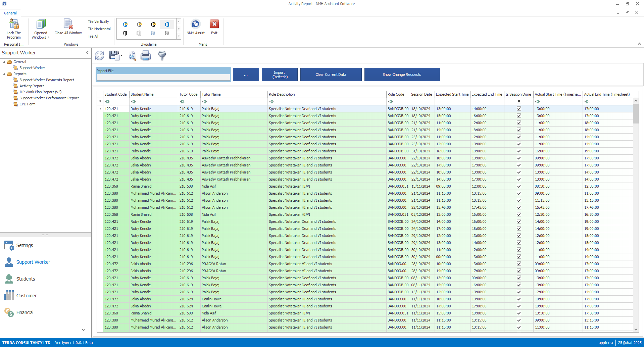Toggle Is Session Done for 18/10/2024 15:00:00 row
This screenshot has height=347, width=644.
point(519,116)
